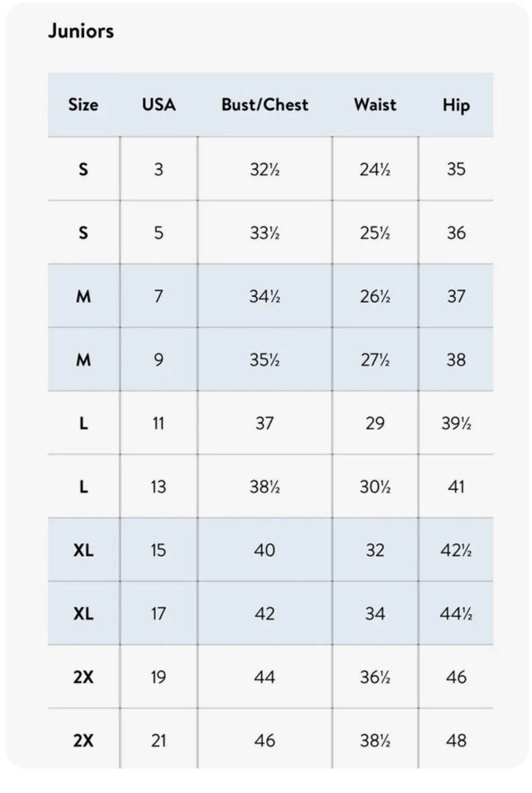The image size is (532, 793).
Task: Click the Juniors heading above the table
Action: (x=81, y=32)
